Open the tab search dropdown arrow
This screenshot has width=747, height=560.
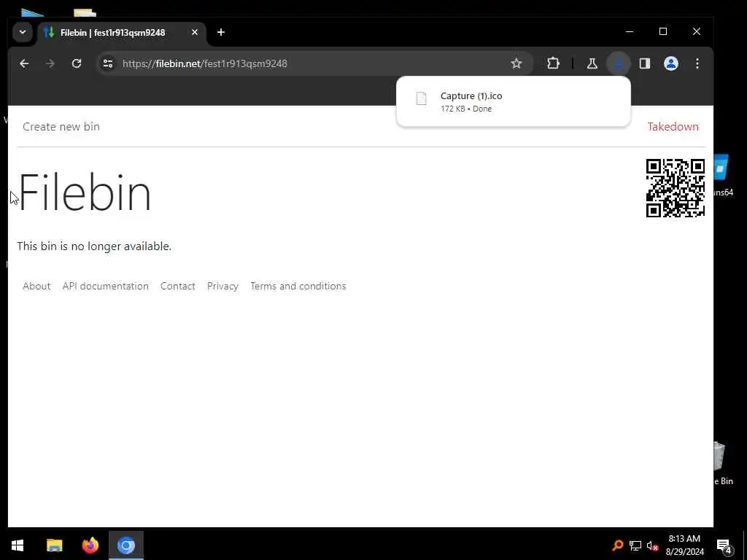click(x=23, y=32)
